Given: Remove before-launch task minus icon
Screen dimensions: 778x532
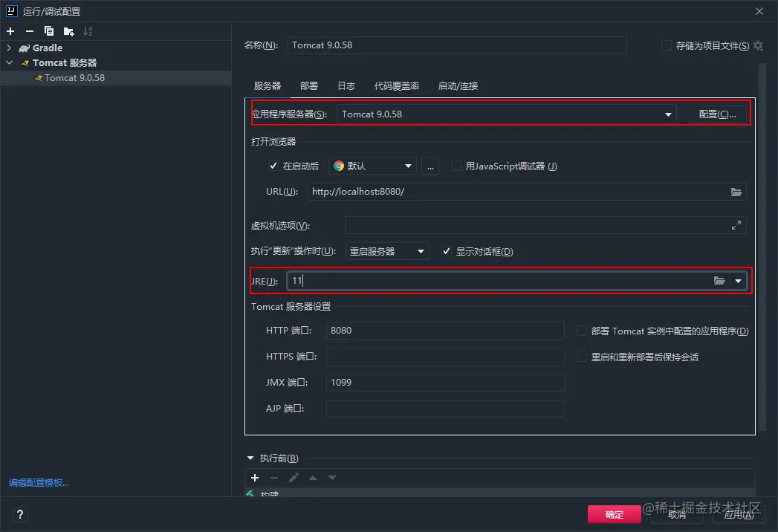Looking at the screenshot, I should (274, 478).
